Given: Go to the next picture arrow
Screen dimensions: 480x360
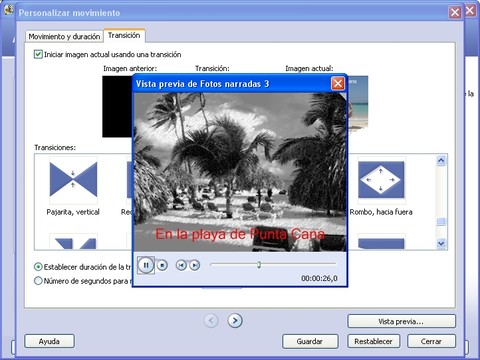Looking at the screenshot, I should point(235,321).
